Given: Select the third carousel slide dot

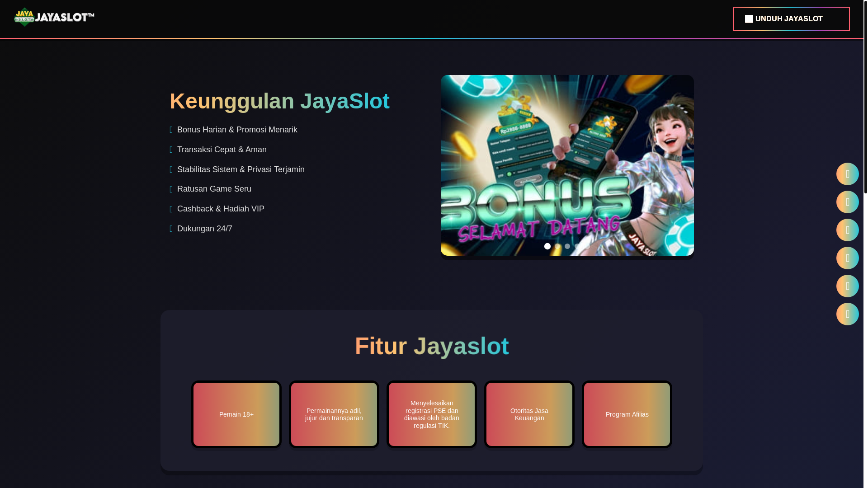Looking at the screenshot, I should [567, 246].
